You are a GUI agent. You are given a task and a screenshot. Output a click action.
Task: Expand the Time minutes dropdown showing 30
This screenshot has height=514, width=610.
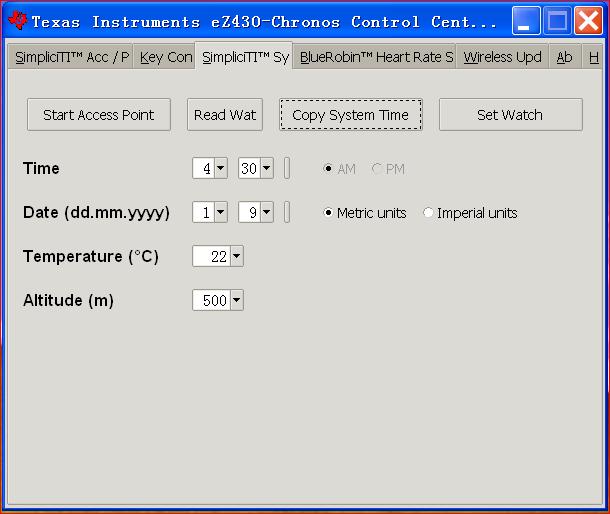pyautogui.click(x=266, y=168)
